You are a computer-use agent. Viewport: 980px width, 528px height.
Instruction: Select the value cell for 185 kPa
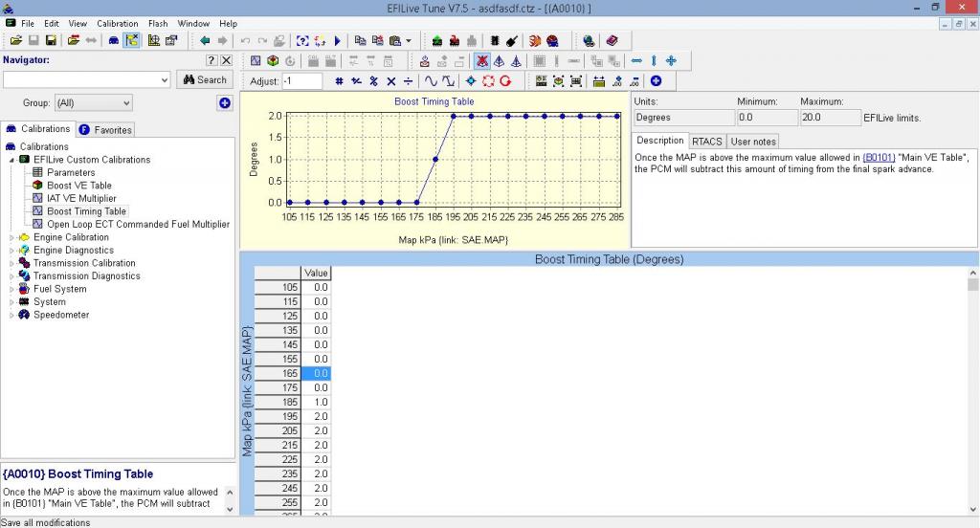316,402
